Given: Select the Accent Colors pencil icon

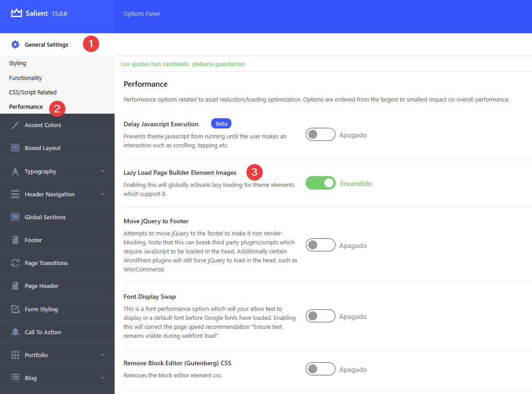Looking at the screenshot, I should (16, 125).
